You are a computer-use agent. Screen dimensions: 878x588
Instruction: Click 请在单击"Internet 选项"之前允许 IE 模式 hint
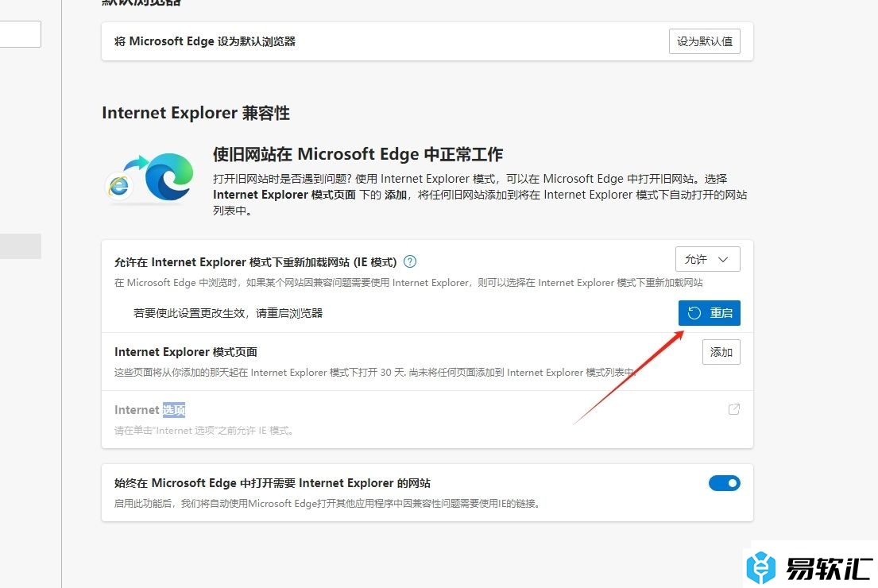[204, 431]
